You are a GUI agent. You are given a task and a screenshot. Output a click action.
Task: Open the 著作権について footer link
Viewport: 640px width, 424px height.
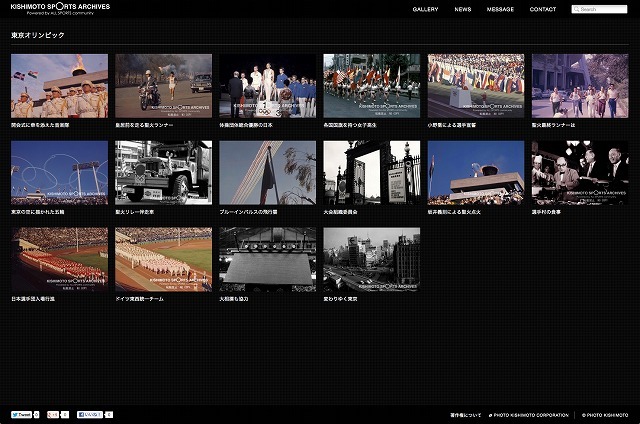click(x=465, y=415)
